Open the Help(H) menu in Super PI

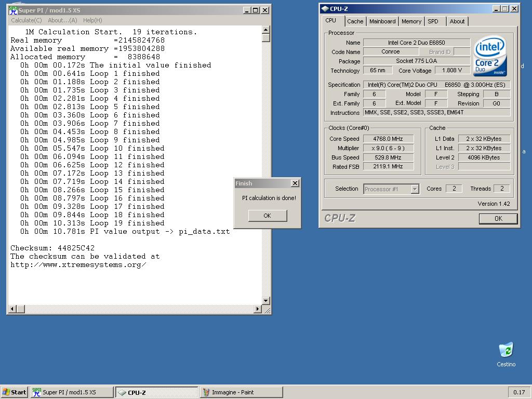point(92,20)
